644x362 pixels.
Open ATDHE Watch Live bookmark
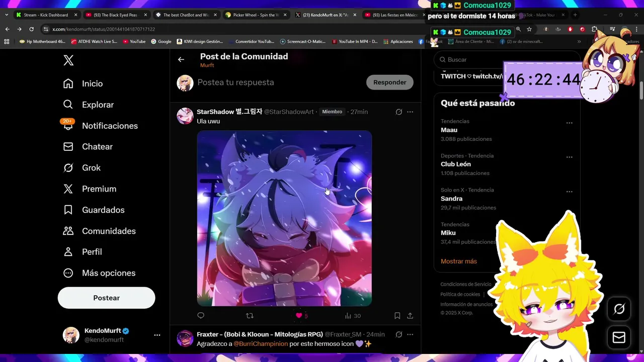[94, 42]
